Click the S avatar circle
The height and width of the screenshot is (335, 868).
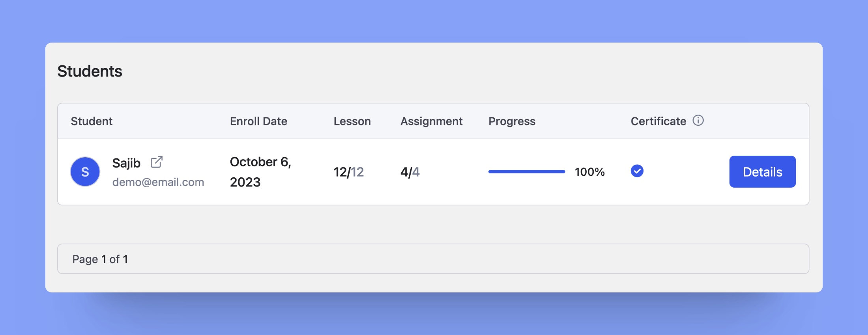coord(85,171)
